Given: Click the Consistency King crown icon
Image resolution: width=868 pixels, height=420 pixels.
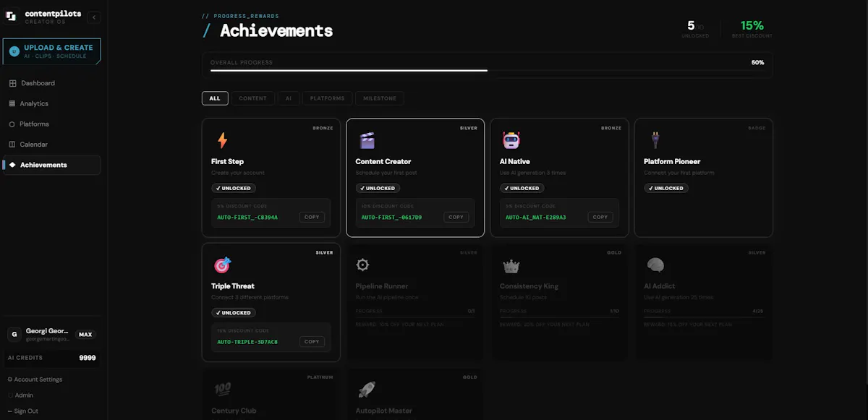Looking at the screenshot, I should click(511, 266).
